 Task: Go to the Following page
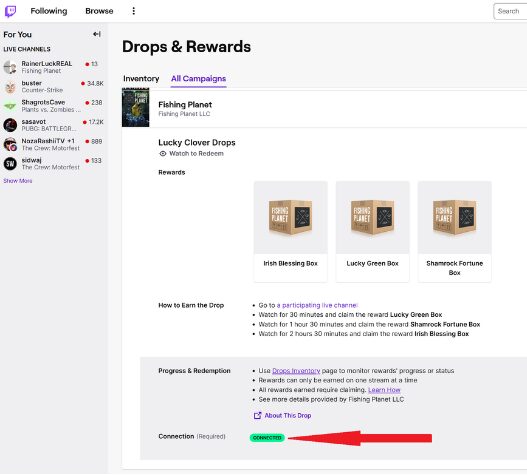click(49, 11)
